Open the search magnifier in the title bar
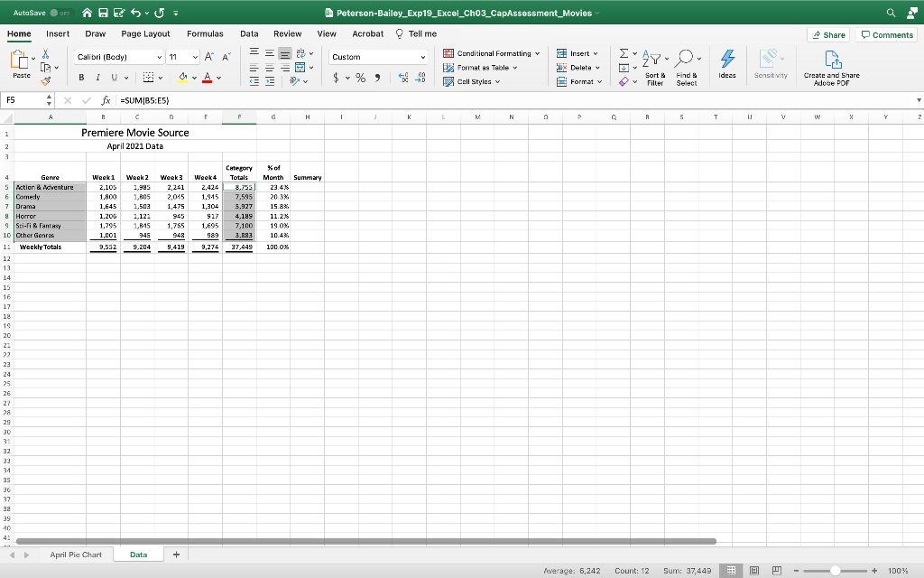The image size is (924, 578). 891,13
